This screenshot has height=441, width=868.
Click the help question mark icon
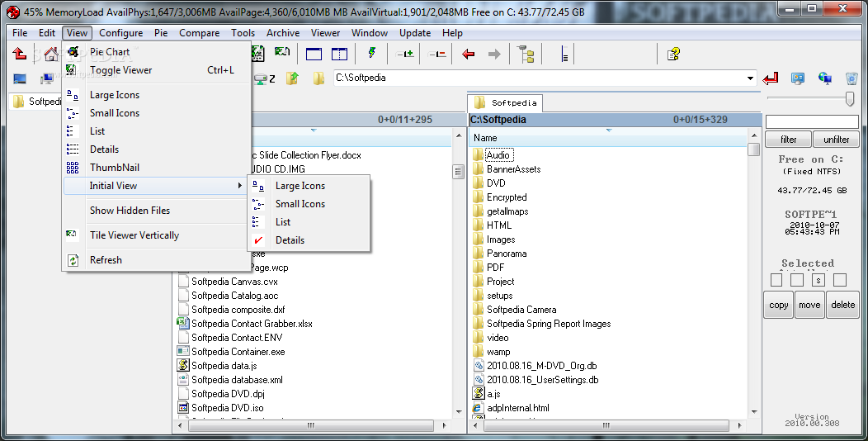point(673,54)
